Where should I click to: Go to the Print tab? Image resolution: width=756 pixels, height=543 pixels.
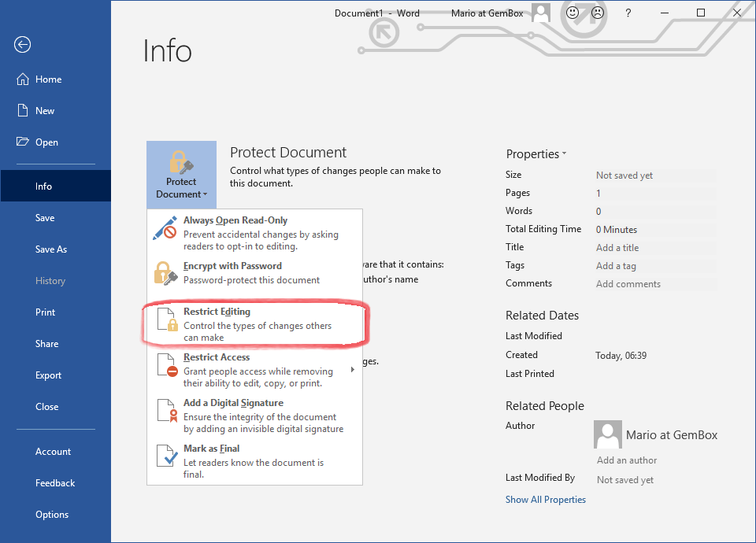point(46,312)
